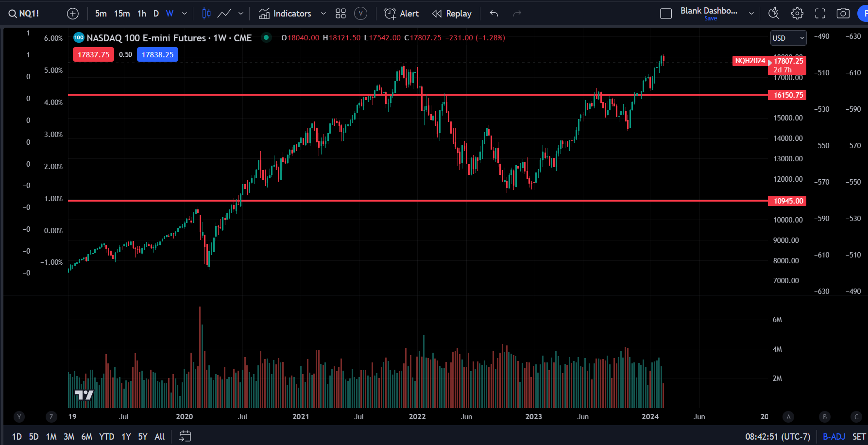This screenshot has width=868, height=445.
Task: Set date range to YTD
Action: point(107,437)
